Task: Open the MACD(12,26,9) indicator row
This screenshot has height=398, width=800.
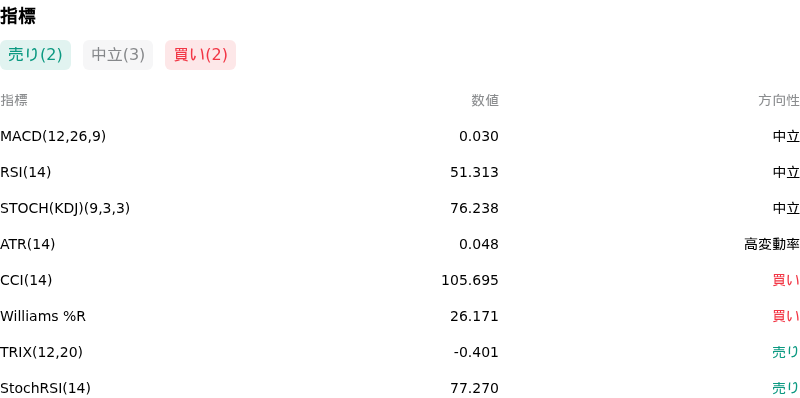Action: coord(400,136)
